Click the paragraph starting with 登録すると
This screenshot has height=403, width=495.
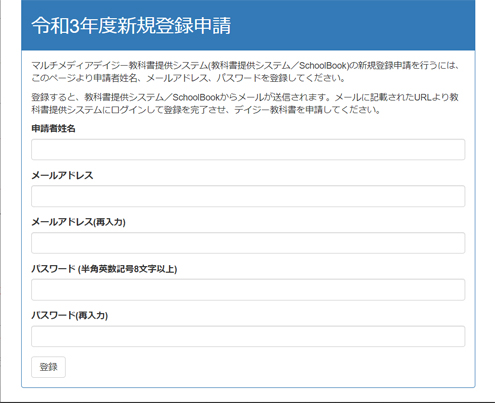tap(245, 103)
